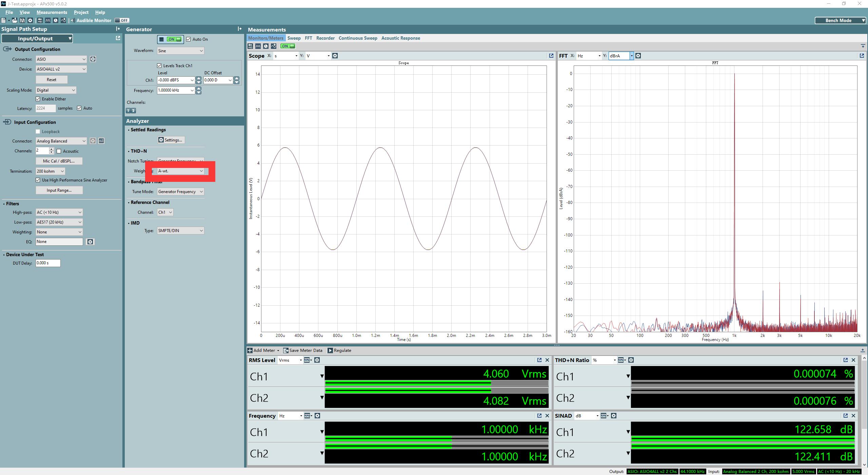Open the Termination 200 kohm dropdown
The width and height of the screenshot is (868, 475).
tap(50, 171)
